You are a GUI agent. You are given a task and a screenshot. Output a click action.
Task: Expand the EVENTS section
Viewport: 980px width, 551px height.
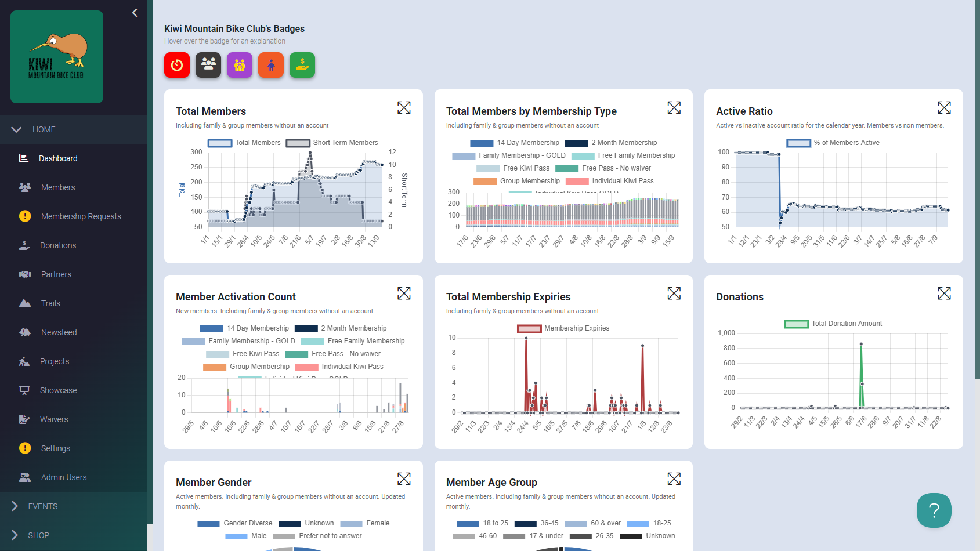click(x=73, y=506)
